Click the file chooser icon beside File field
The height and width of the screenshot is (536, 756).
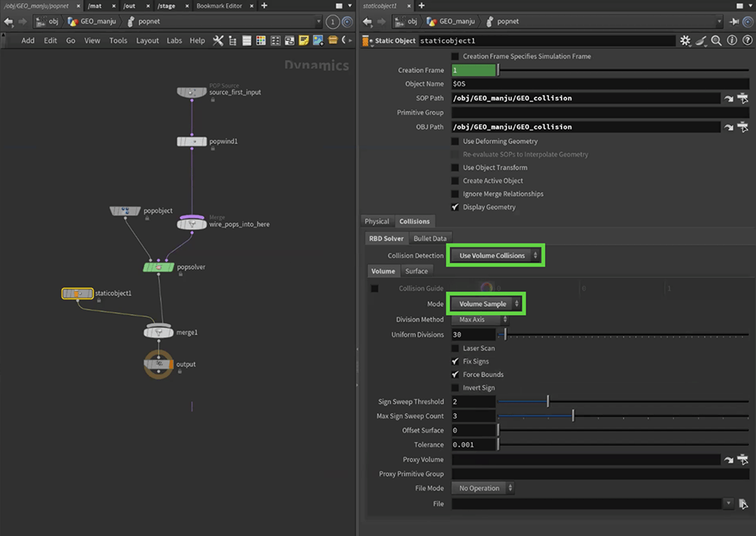point(743,504)
